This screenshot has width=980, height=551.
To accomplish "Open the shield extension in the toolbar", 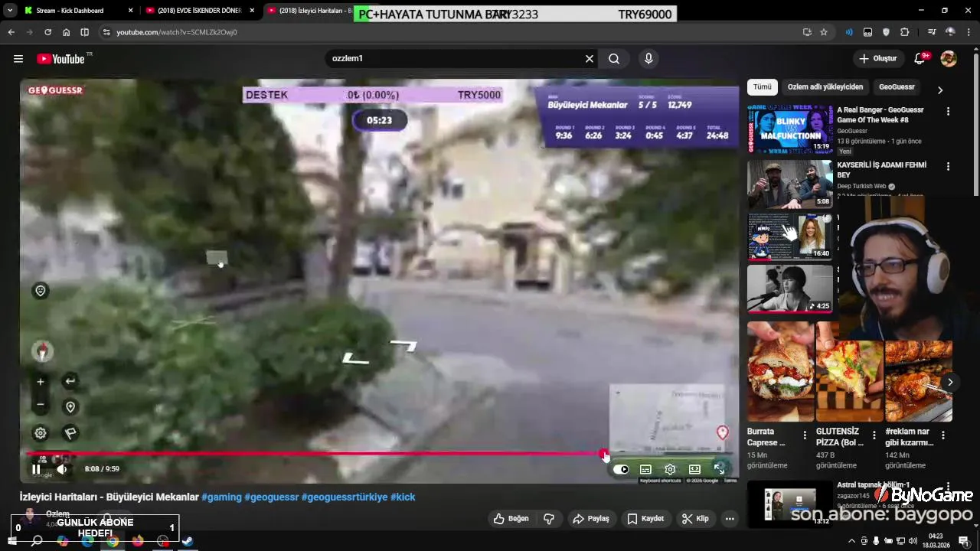I will (886, 32).
